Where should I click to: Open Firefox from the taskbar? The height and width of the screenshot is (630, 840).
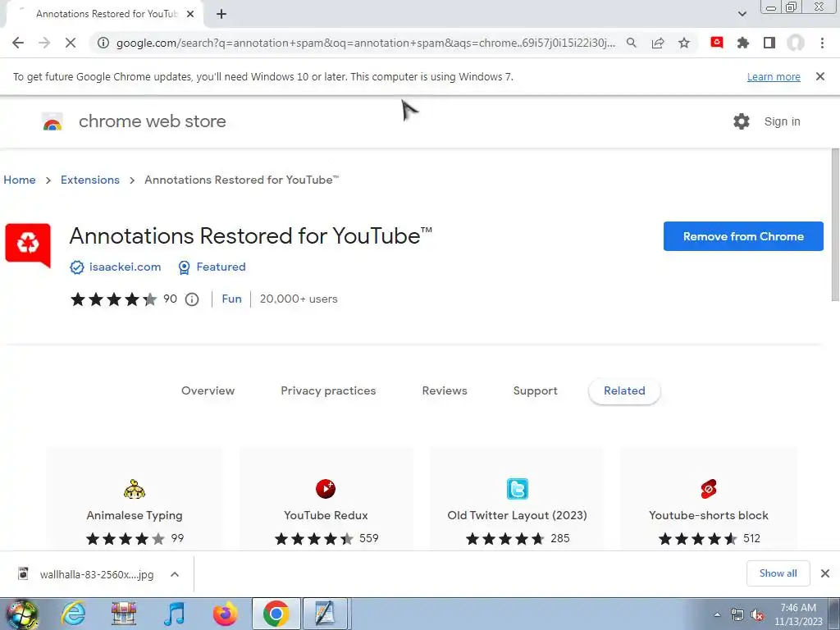pyautogui.click(x=225, y=614)
